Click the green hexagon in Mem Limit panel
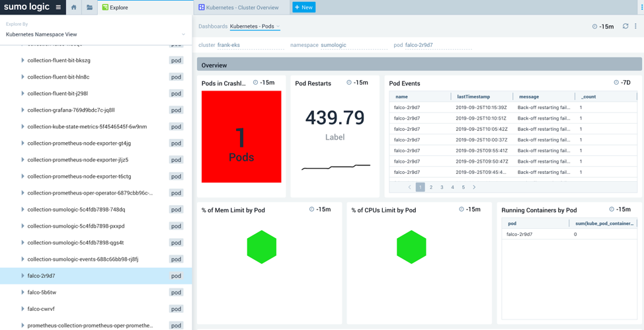This screenshot has height=330, width=644. [x=262, y=247]
